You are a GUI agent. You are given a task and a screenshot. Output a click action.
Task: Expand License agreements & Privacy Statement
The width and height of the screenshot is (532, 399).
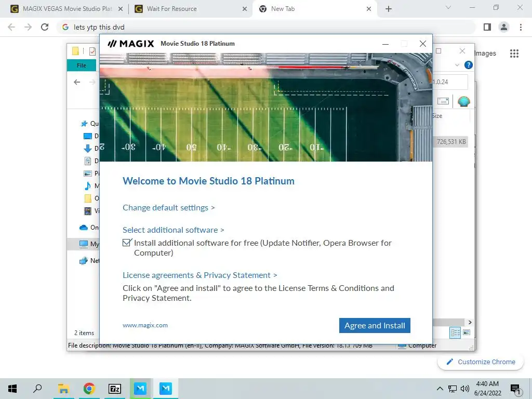[200, 275]
